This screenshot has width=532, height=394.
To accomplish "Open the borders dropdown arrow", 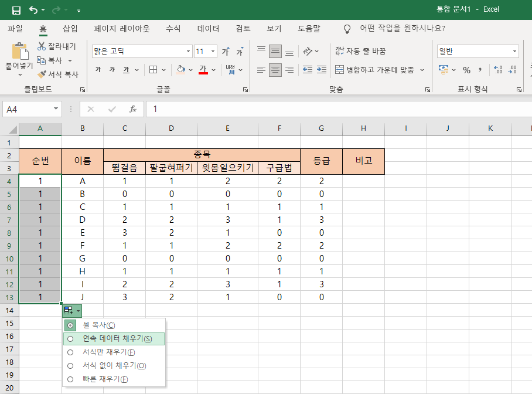I will coord(164,70).
